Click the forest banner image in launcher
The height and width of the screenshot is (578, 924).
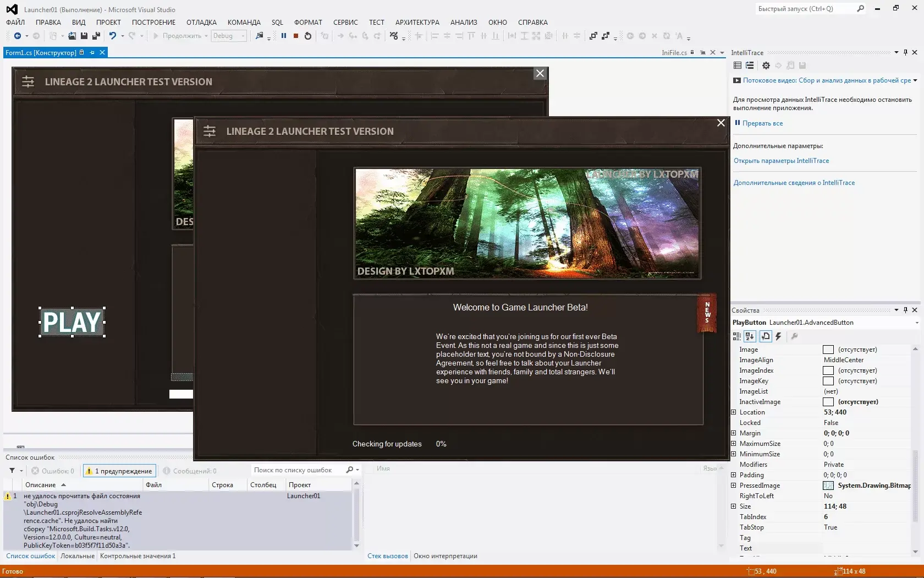click(527, 223)
